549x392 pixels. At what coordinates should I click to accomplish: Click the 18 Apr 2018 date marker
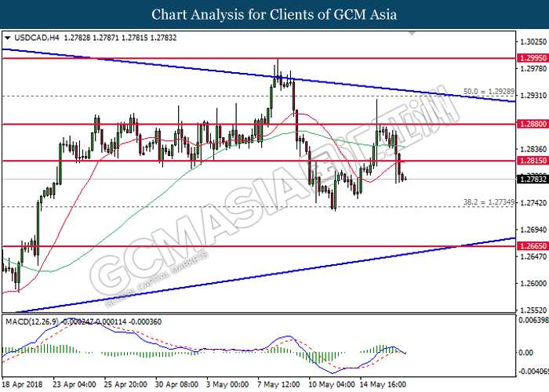[23, 384]
